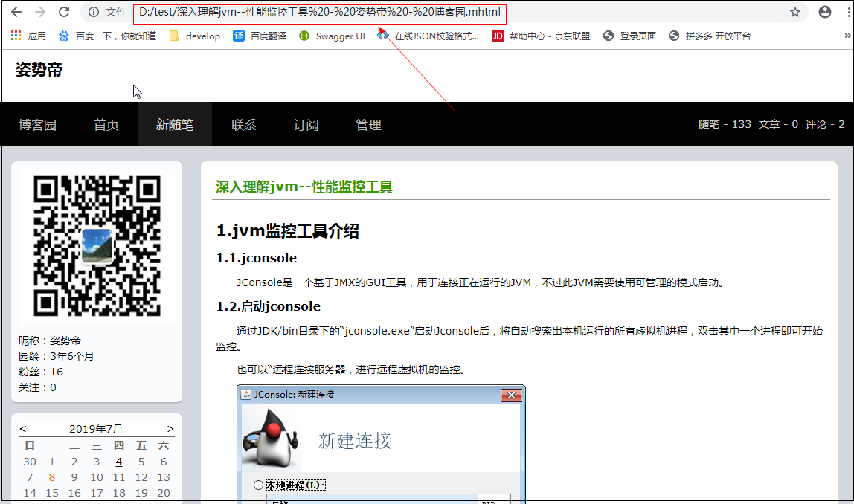Open the 博客园 navigation item
The image size is (854, 504).
tap(38, 125)
